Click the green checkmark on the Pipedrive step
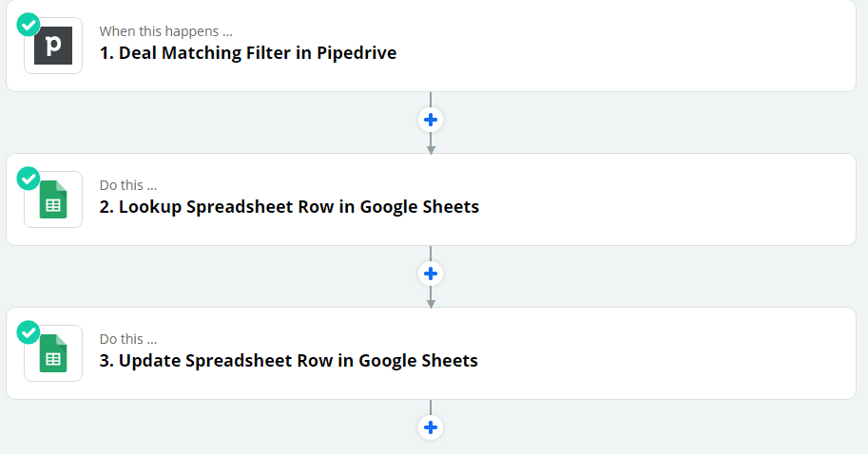Viewport: 868px width, 454px height. click(29, 25)
